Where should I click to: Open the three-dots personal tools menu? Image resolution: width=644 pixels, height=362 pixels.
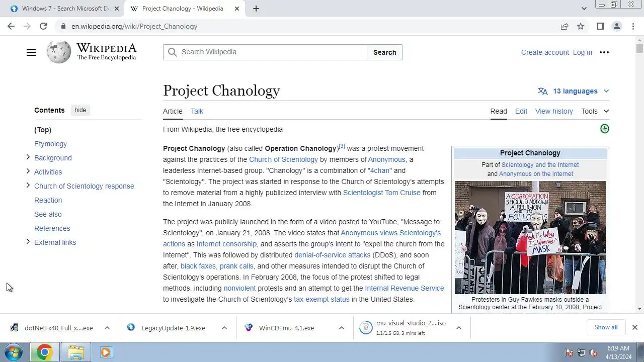604,52
